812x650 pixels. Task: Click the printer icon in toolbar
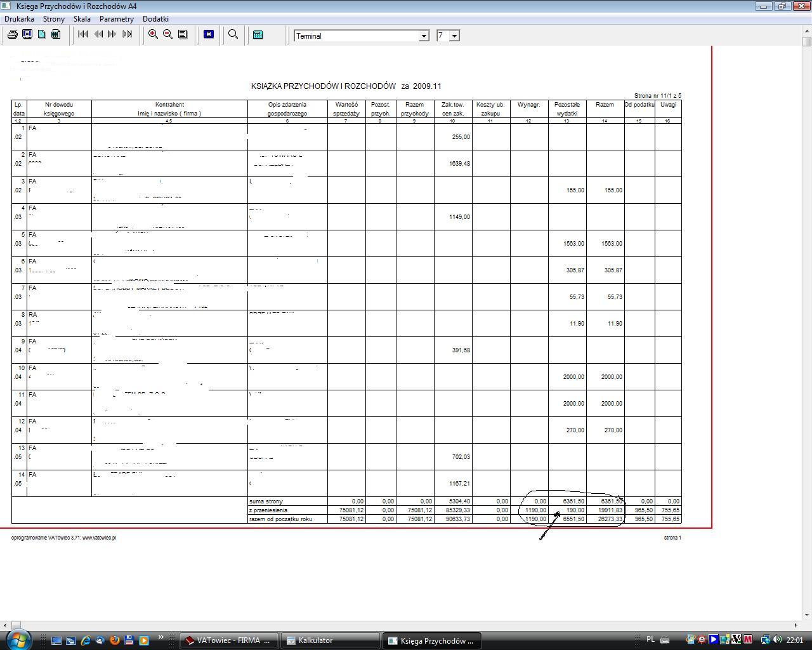pos(12,34)
